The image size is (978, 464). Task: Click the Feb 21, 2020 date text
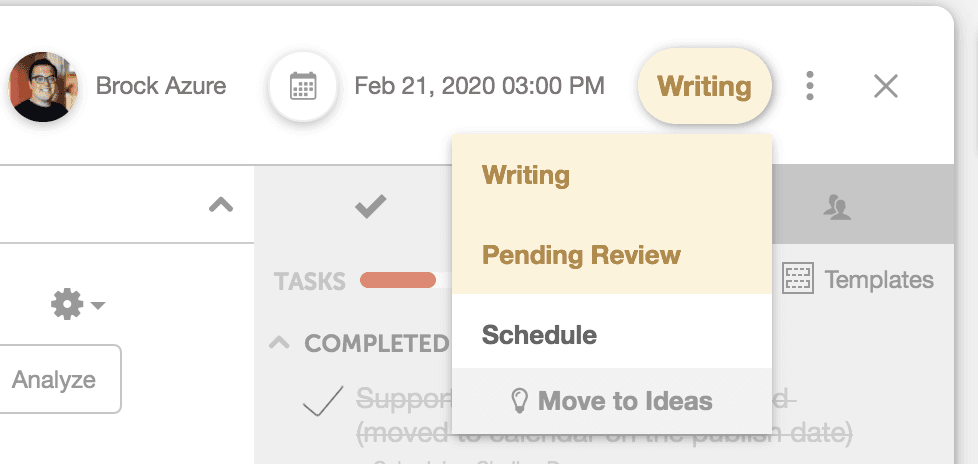click(x=480, y=85)
